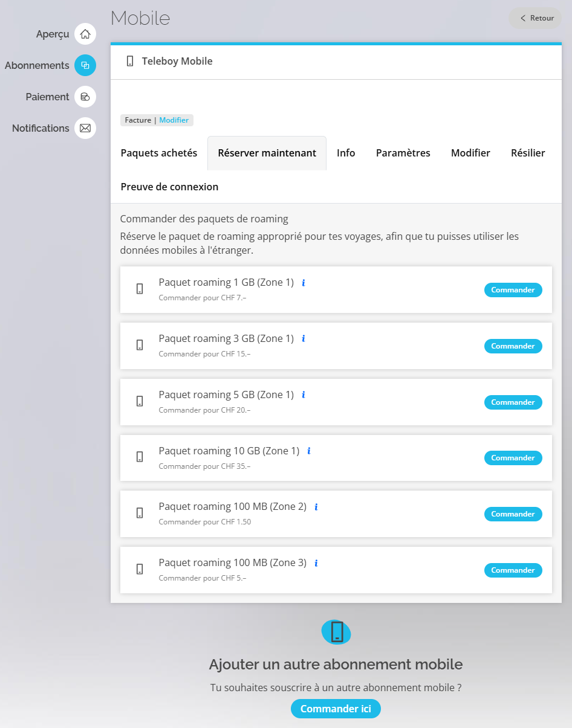Open the Notifications envelope icon
572x728 pixels.
(85, 128)
